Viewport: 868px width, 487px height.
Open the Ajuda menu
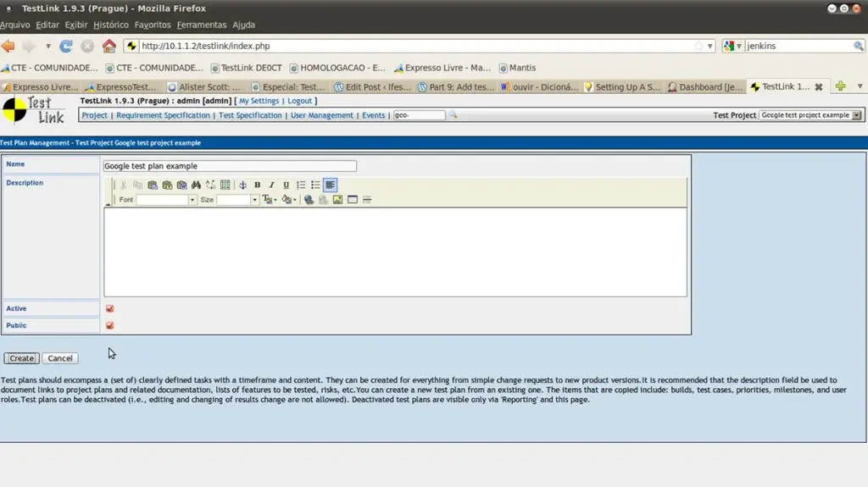pyautogui.click(x=243, y=25)
